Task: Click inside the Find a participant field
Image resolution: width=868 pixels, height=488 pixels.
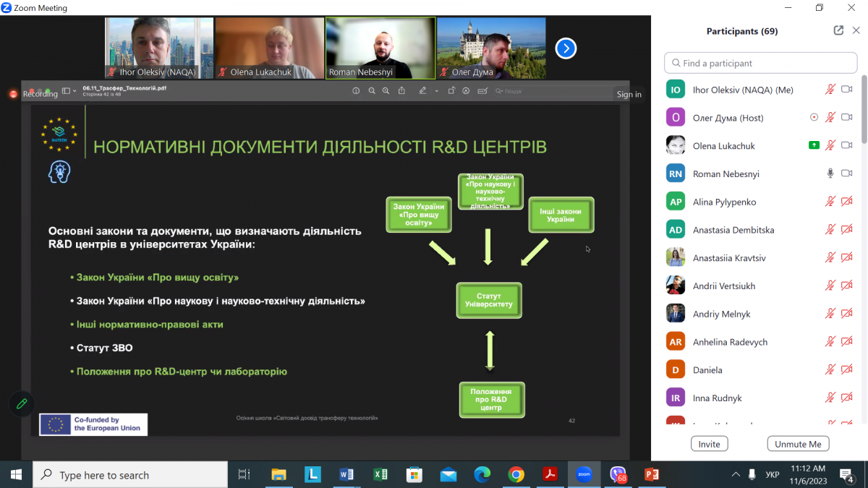Action: (x=759, y=63)
